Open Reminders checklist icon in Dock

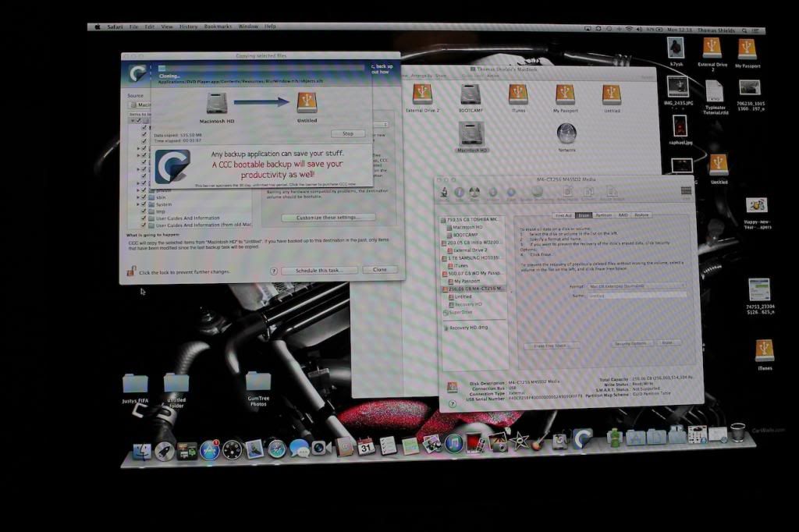[388, 446]
